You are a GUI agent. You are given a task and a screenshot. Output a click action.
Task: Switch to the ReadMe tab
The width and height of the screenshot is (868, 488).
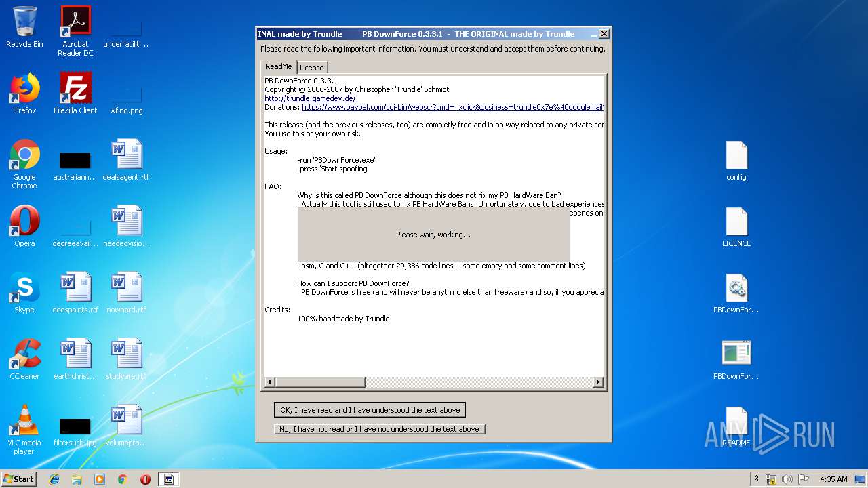pos(279,66)
